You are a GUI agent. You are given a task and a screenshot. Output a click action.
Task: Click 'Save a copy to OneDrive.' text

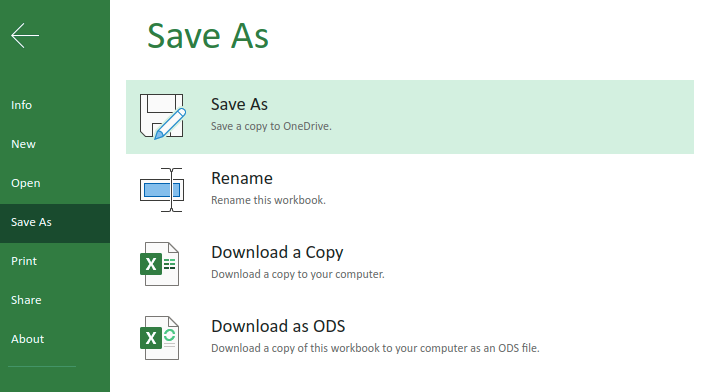point(271,126)
